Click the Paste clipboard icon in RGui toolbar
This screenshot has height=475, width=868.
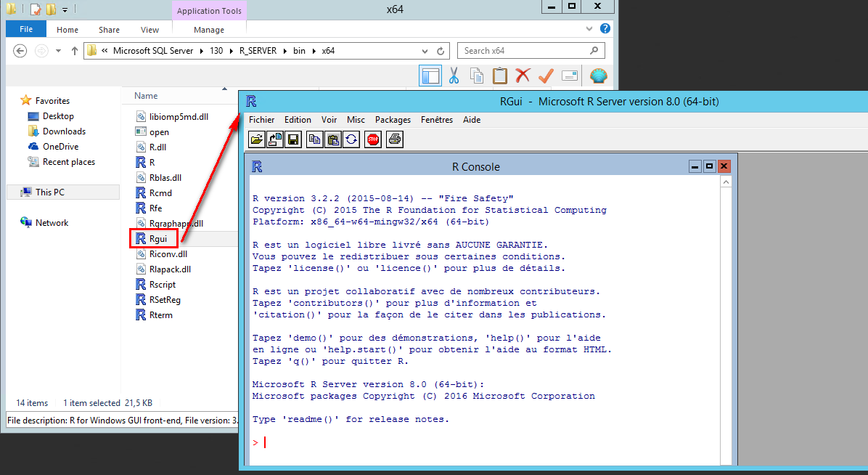(332, 139)
